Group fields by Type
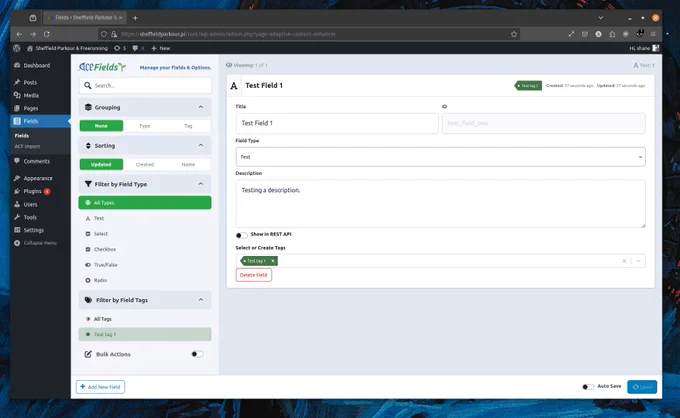The image size is (680, 418). pyautogui.click(x=144, y=126)
